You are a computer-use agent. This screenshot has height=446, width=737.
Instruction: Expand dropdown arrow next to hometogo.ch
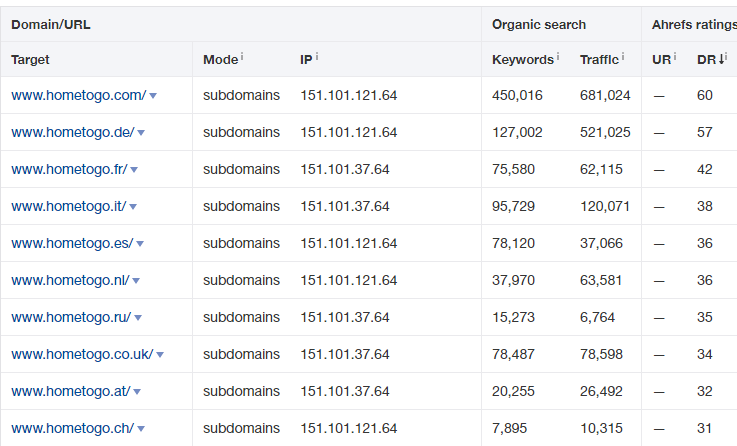pyautogui.click(x=141, y=429)
